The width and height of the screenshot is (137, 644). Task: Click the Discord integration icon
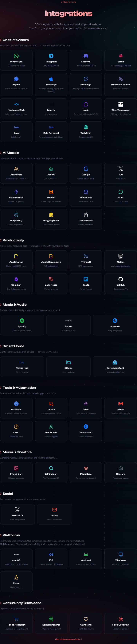tap(86, 56)
